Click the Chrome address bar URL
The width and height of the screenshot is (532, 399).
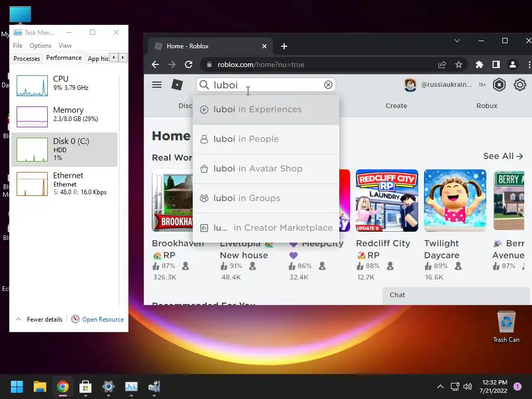[x=261, y=64]
